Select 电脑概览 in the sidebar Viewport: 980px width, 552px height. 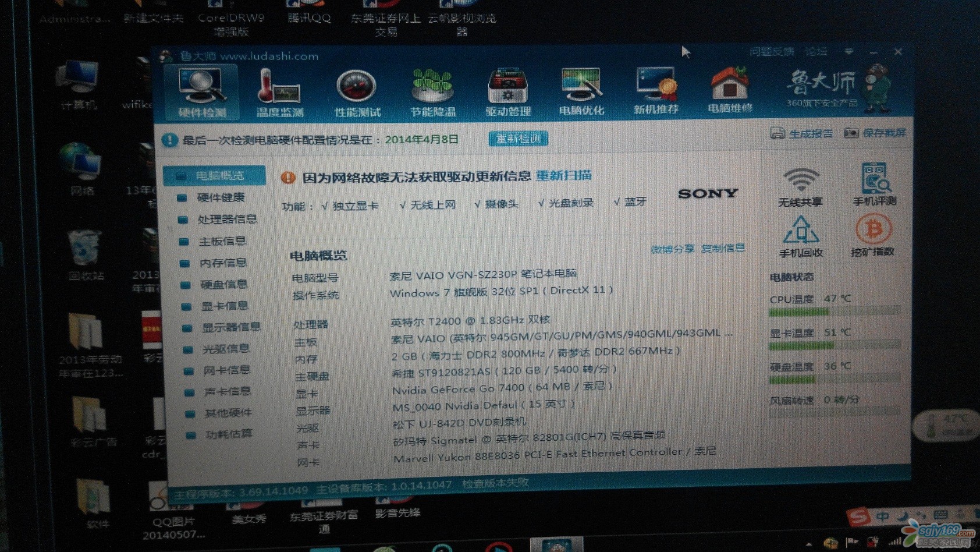(214, 175)
